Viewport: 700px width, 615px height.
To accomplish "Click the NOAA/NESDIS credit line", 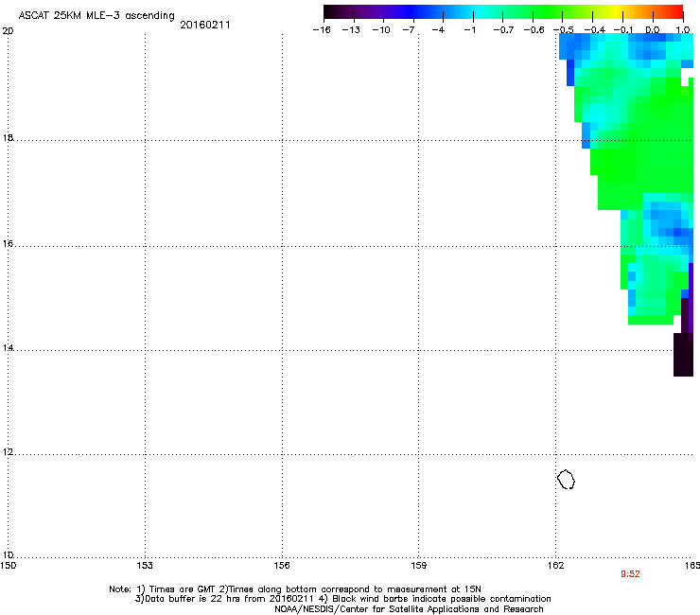I will [409, 609].
